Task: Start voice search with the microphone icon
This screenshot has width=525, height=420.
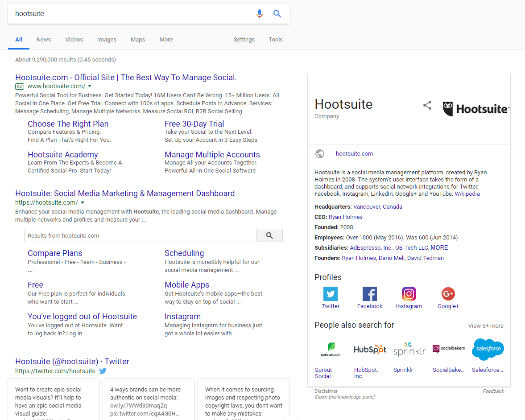Action: point(260,14)
